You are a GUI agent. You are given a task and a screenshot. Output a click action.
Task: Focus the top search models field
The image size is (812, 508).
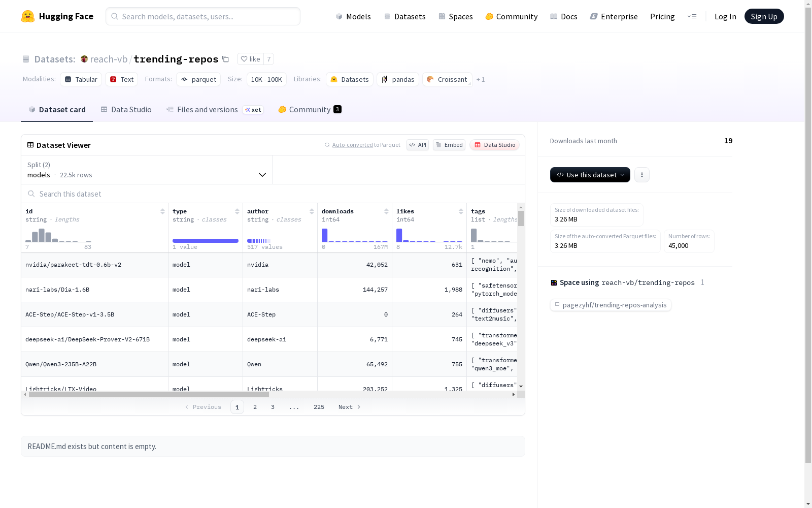[x=203, y=16]
